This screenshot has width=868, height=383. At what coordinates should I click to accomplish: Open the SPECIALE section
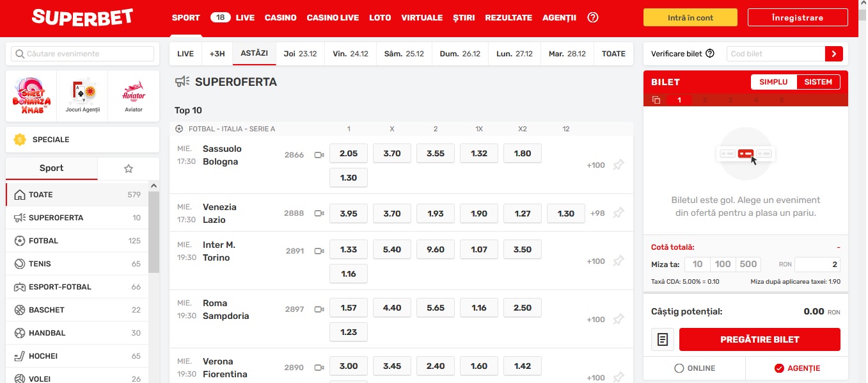coord(83,140)
